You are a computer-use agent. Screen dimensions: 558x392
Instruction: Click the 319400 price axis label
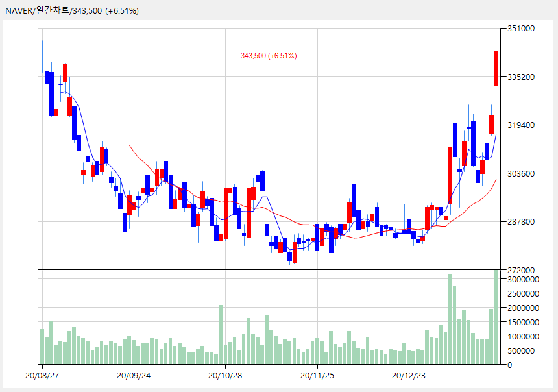[520, 125]
